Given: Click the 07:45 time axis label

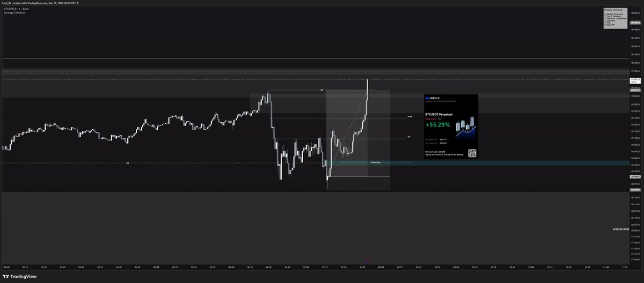Looking at the screenshot, I should (362, 266).
